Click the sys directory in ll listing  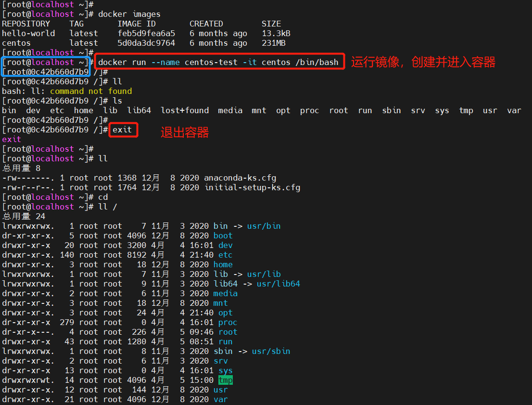click(225, 370)
